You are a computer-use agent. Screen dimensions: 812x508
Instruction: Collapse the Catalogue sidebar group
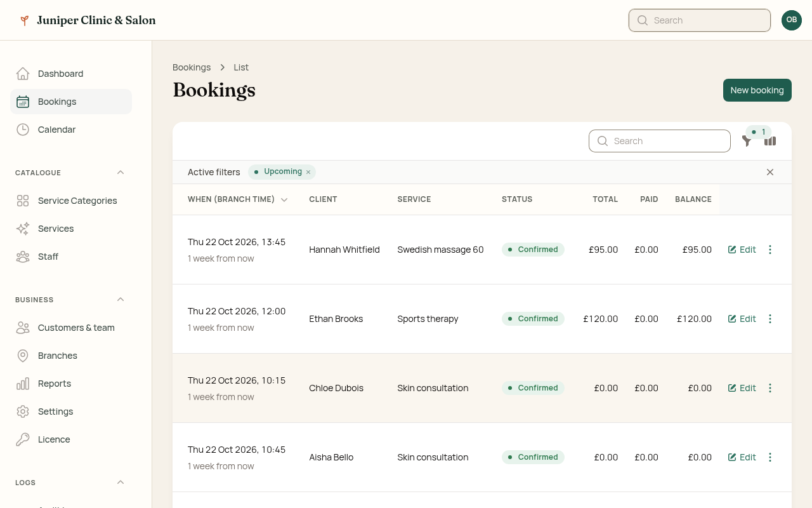121,173
